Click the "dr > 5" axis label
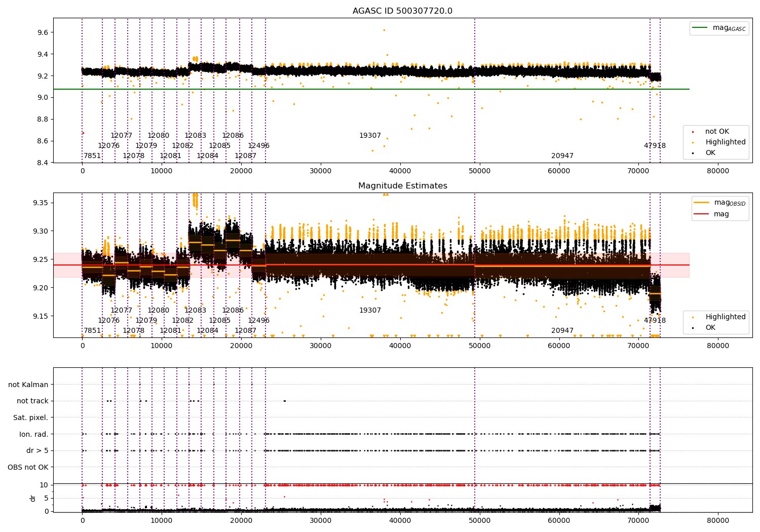Screen dimensions: 760x532 pyautogui.click(x=37, y=451)
